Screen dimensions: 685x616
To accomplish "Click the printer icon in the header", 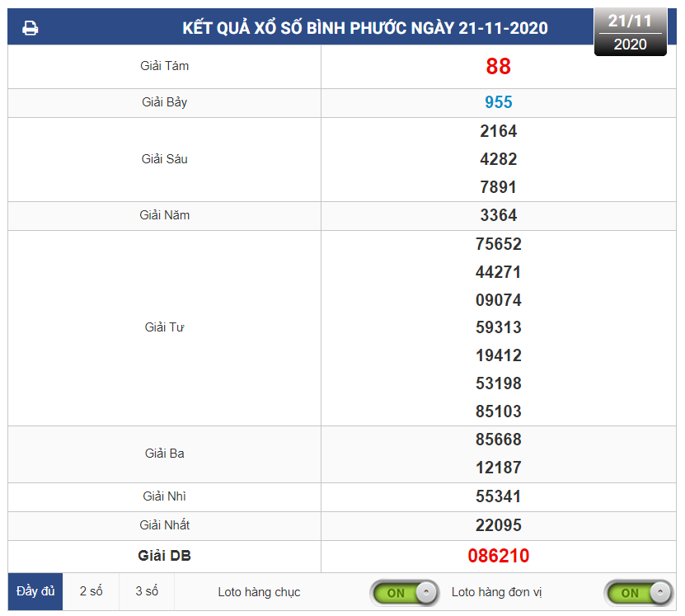I will pos(30,29).
